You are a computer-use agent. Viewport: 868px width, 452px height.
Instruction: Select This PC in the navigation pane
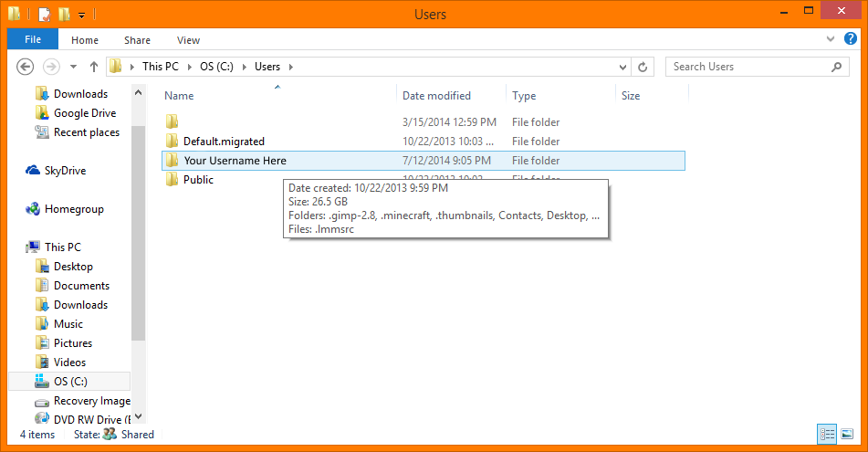(63, 247)
